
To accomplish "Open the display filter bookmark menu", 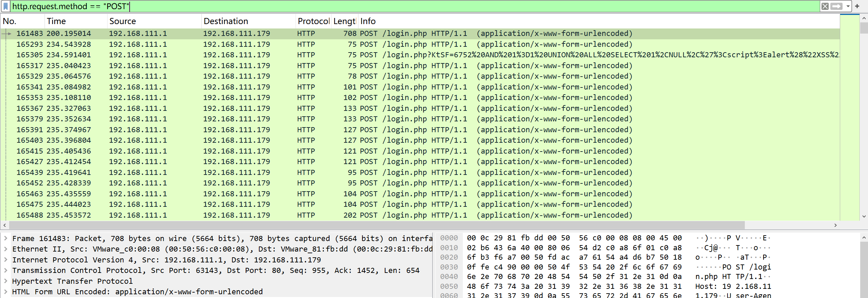I will coord(5,6).
